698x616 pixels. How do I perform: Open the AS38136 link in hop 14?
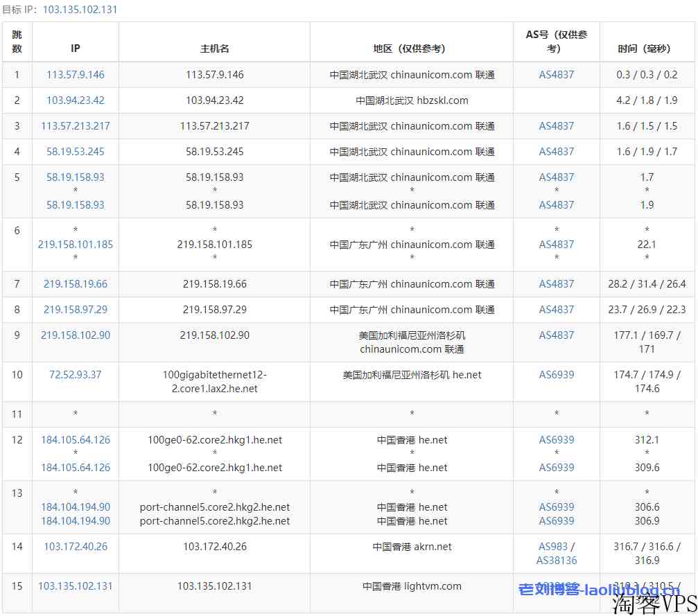point(557,561)
